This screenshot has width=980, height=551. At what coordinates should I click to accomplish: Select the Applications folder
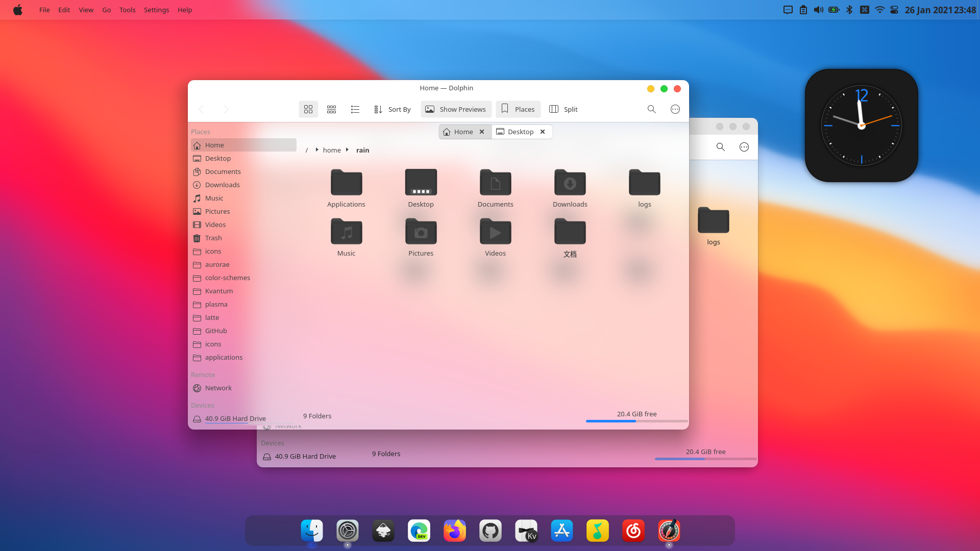pyautogui.click(x=347, y=188)
